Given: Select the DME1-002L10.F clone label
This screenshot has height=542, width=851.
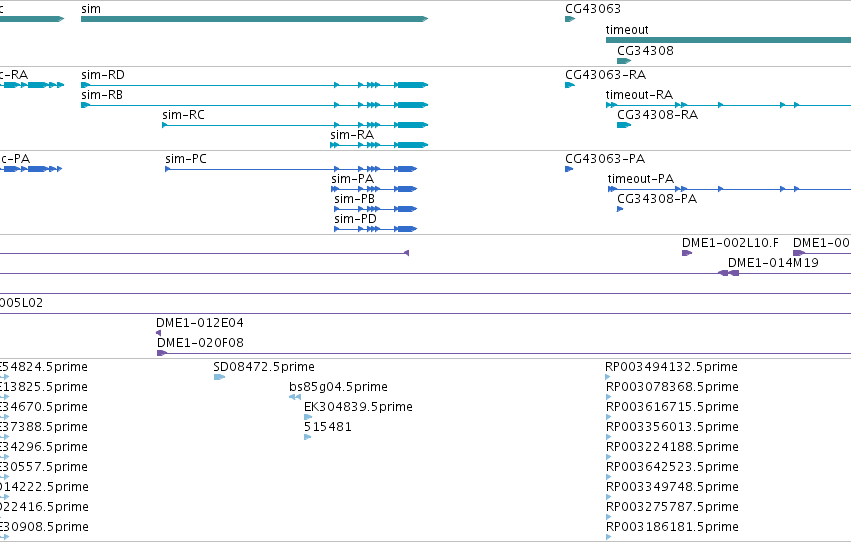Looking at the screenshot, I should coord(730,243).
